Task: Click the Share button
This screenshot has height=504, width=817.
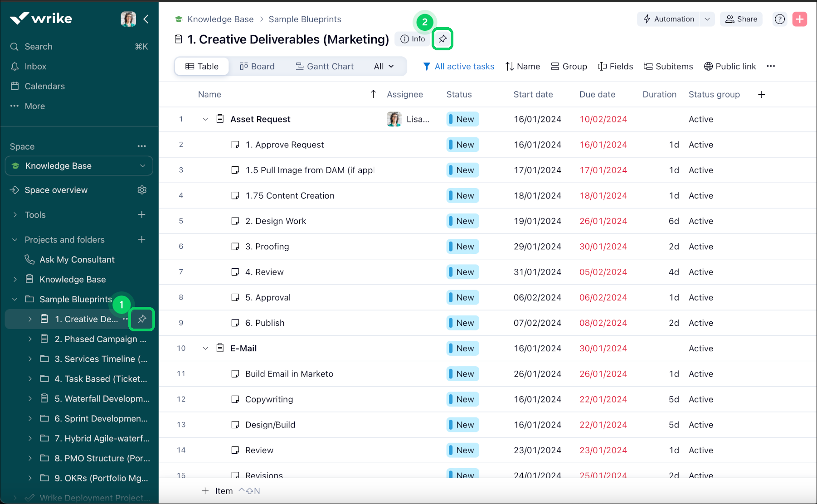Action: [741, 19]
